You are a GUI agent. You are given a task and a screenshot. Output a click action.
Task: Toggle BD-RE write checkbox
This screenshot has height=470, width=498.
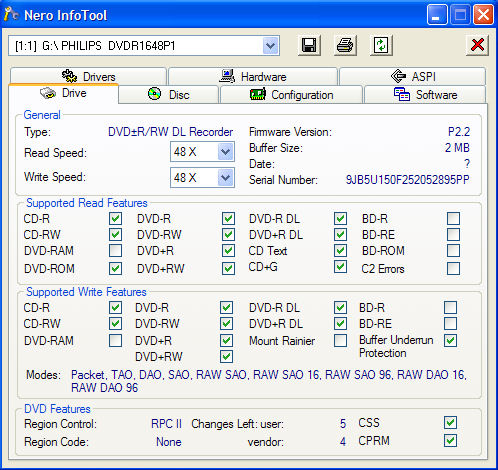pos(450,323)
